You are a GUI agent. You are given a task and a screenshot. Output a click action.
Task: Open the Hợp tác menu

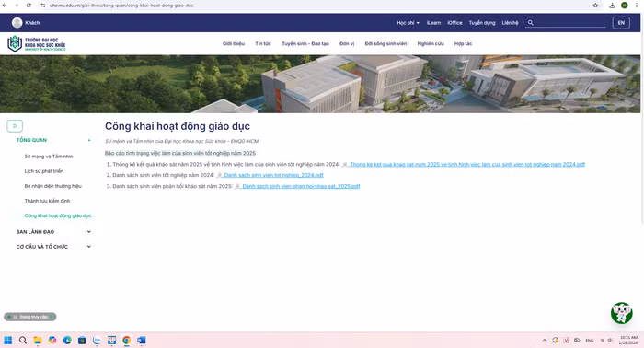[463, 43]
